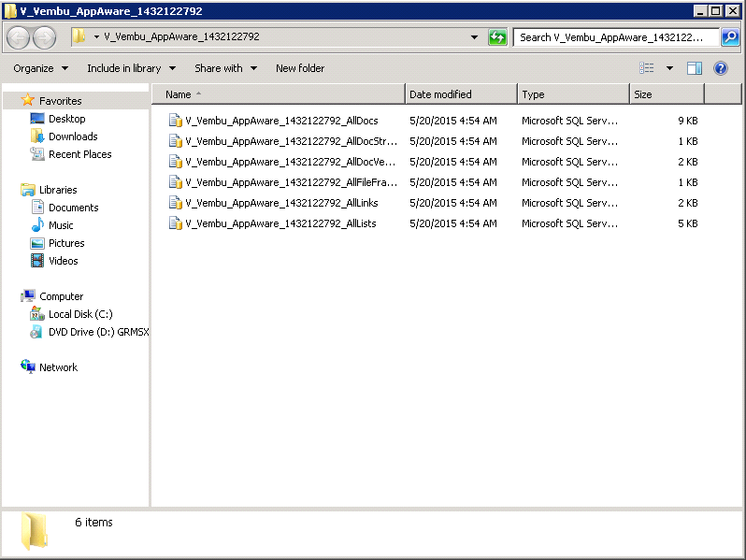Select file ending in AllLinks
The height and width of the screenshot is (560, 746).
(281, 203)
